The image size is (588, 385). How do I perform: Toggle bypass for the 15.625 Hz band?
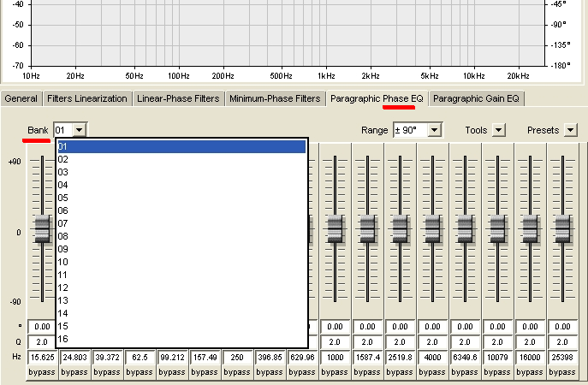point(42,372)
